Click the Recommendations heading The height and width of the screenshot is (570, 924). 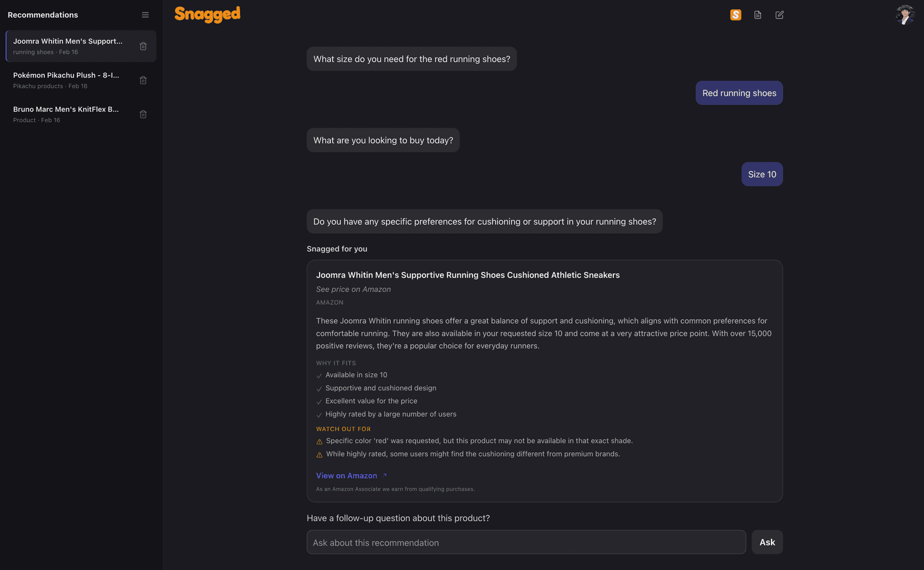(x=43, y=15)
